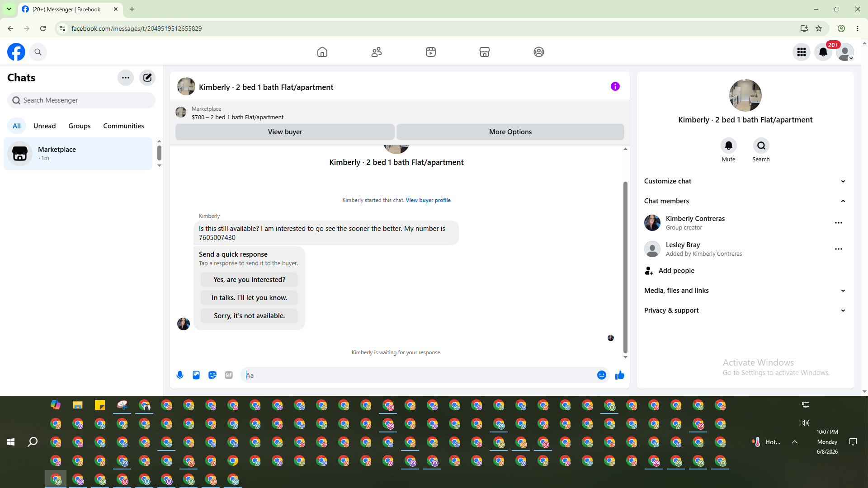Viewport: 868px width, 488px height.
Task: Click the listing thumbnail in right panel
Action: point(745,95)
